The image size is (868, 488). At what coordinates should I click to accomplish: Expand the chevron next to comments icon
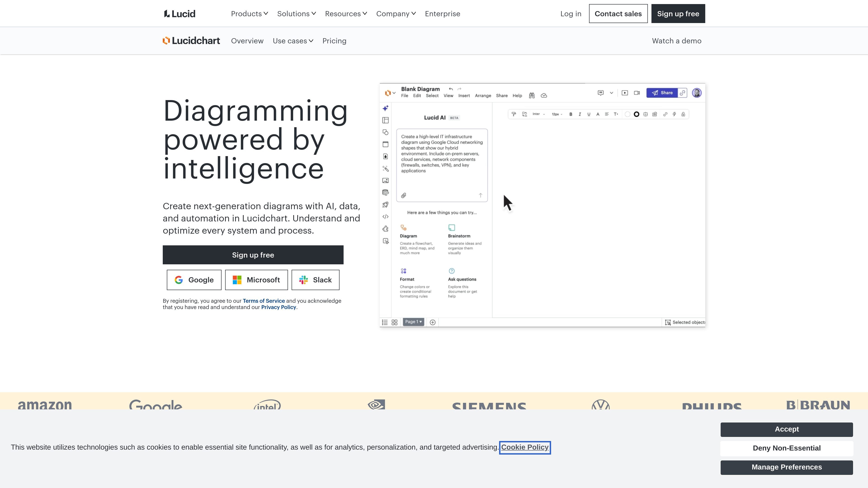(x=611, y=93)
